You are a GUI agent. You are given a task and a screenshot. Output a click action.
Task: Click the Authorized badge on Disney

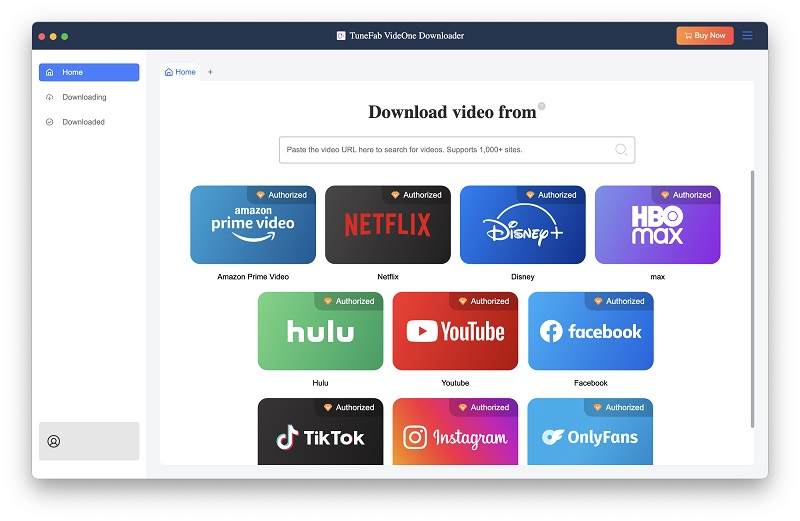[x=552, y=194]
